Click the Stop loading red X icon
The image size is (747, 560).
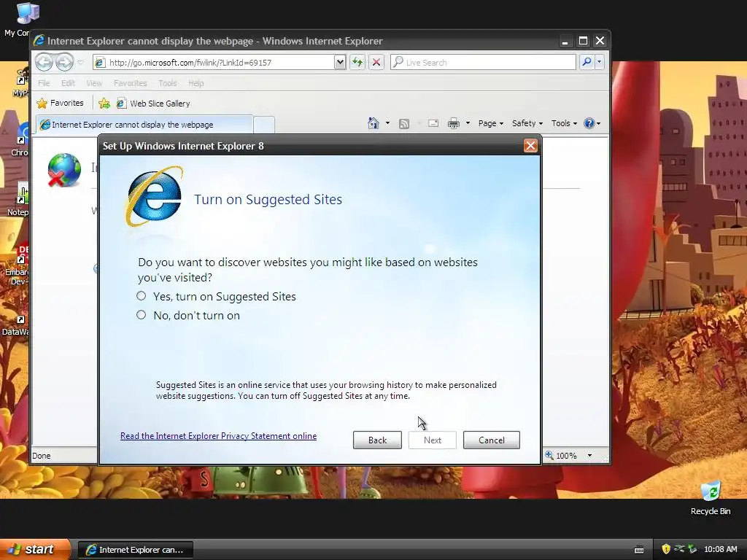click(x=376, y=62)
